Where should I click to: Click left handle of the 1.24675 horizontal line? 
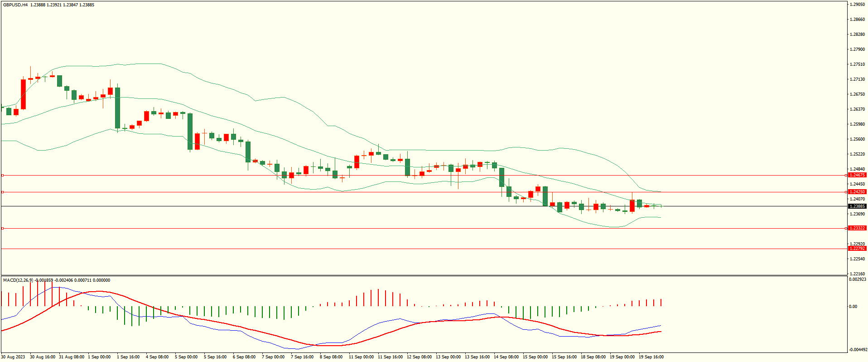pos(3,175)
